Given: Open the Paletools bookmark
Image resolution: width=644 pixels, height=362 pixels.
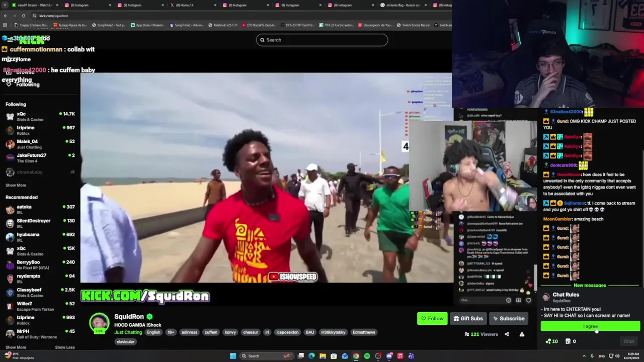Looking at the screenshot, I should tap(223, 25).
